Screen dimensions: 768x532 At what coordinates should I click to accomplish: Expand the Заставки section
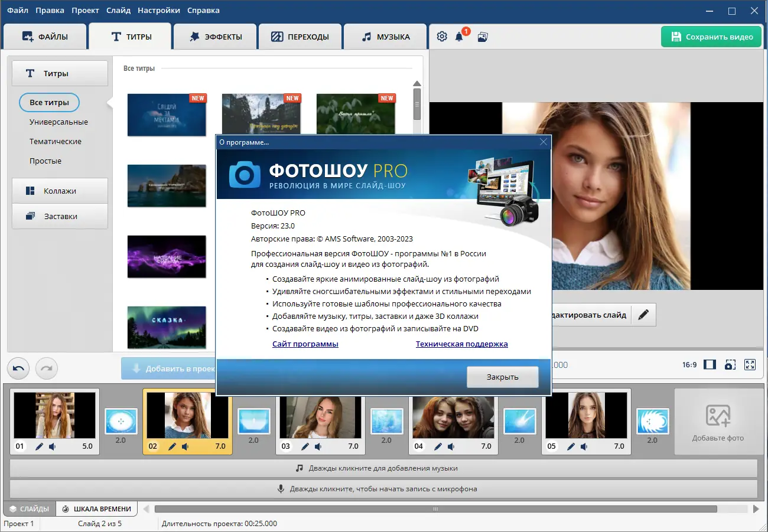coord(60,216)
